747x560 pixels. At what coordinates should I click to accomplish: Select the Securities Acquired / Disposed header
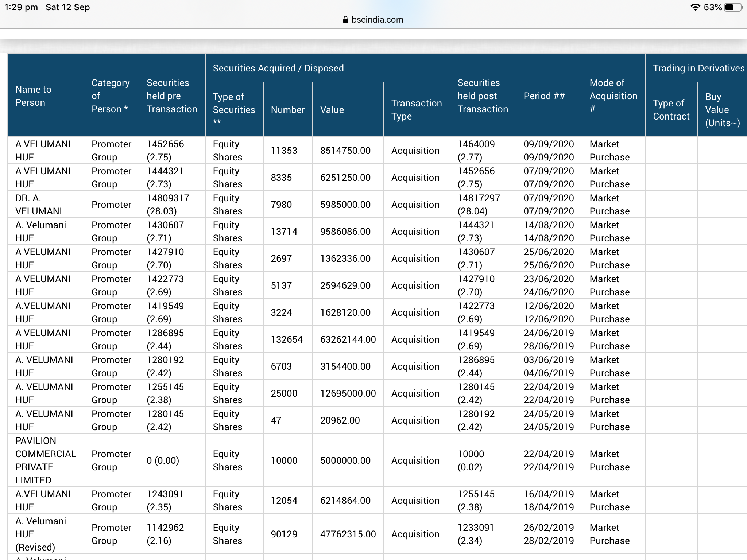(x=278, y=68)
